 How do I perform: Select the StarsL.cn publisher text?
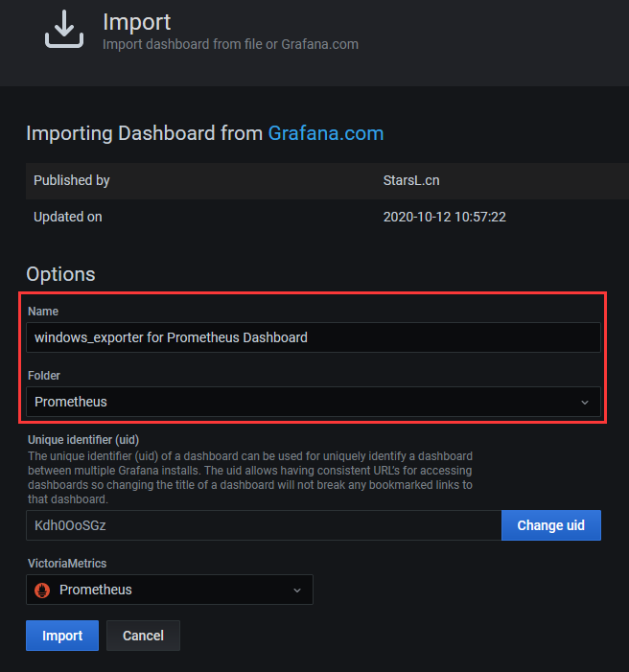[x=411, y=180]
